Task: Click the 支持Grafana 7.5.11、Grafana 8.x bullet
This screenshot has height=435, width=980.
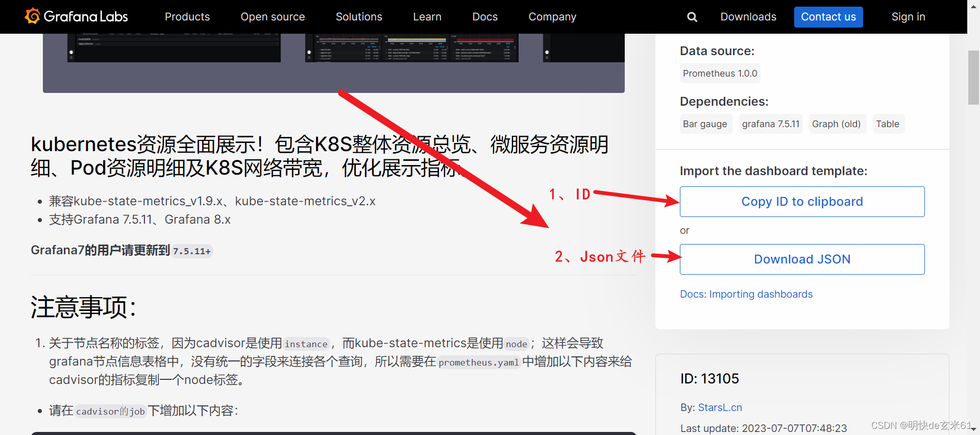Action: [140, 220]
